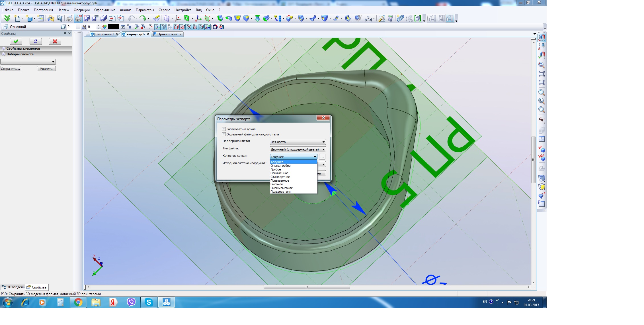Open the 'Операции' menu
The width and height of the screenshot is (644, 325).
pos(81,10)
